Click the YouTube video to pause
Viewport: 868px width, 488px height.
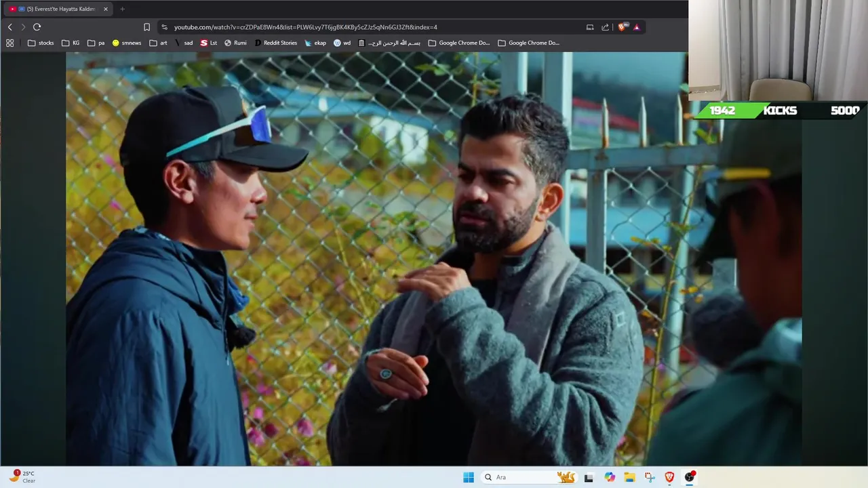434,259
